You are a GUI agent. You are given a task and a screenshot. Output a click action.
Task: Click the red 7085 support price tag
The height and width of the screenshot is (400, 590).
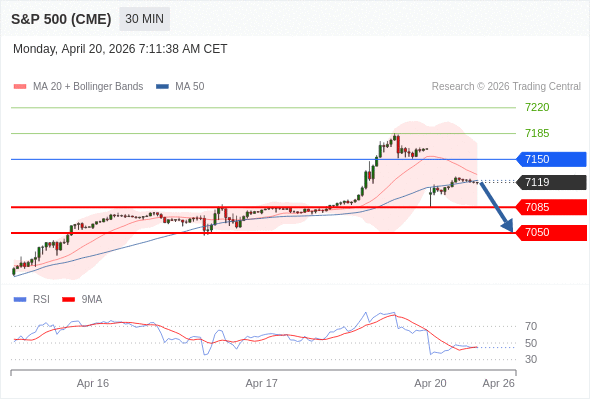click(x=551, y=207)
